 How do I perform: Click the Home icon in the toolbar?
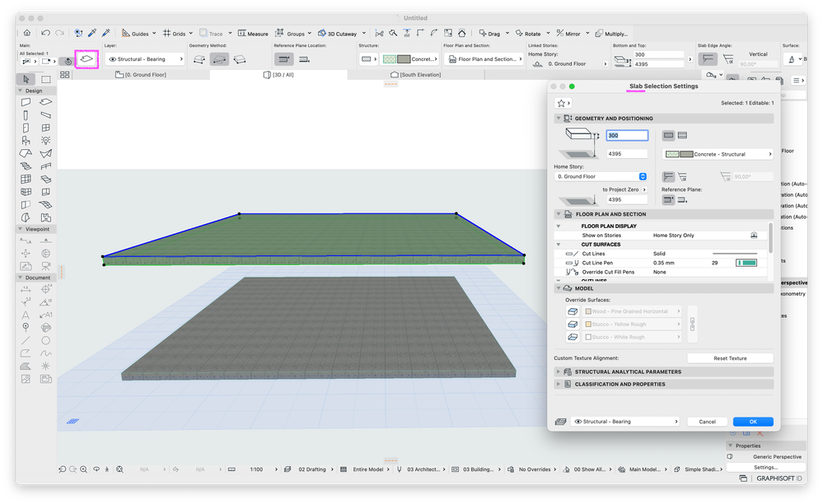(x=26, y=33)
